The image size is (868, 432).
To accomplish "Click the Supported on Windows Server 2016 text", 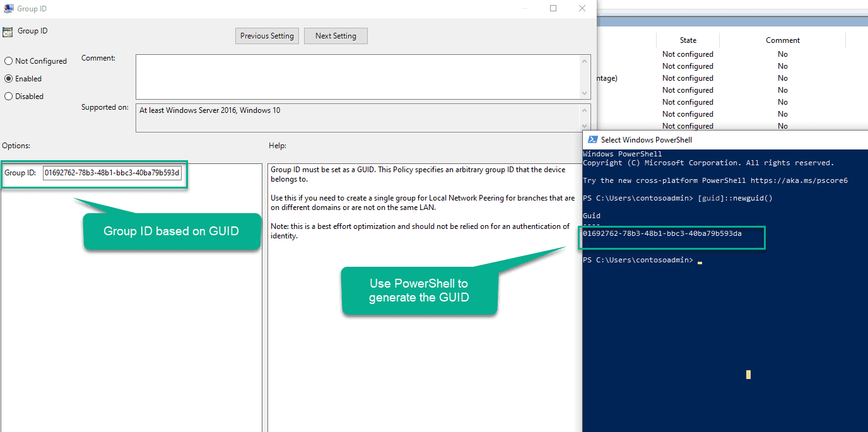I will tap(209, 110).
